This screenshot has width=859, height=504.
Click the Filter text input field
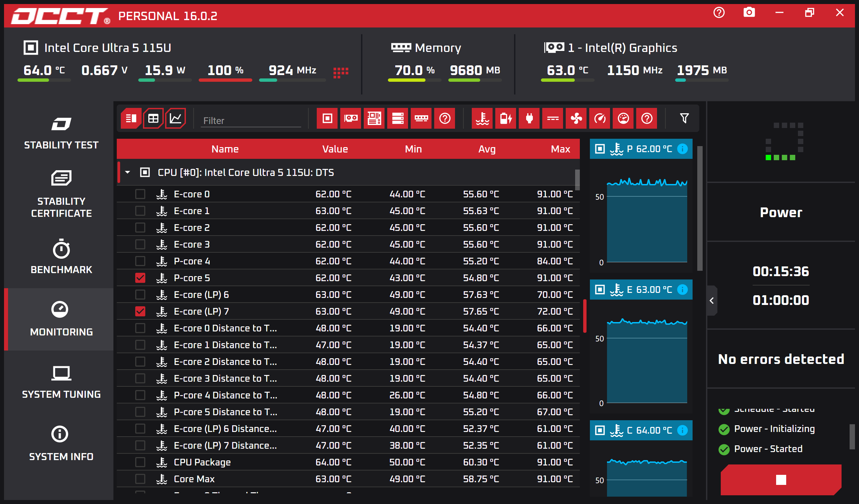[x=251, y=121]
